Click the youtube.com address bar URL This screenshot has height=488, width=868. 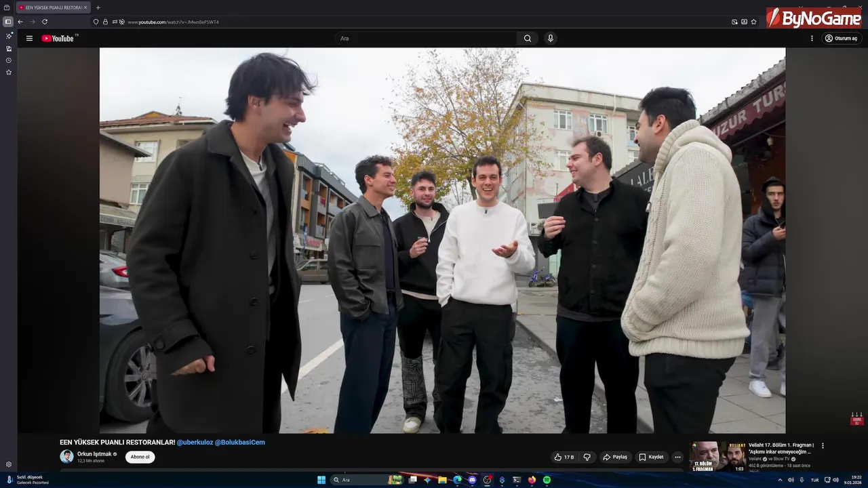tap(173, 22)
